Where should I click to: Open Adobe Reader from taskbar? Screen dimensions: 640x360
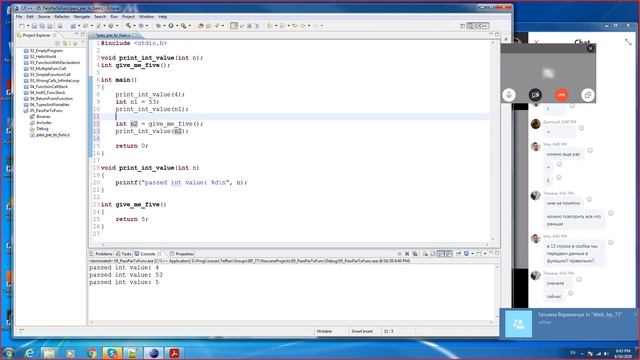click(174, 353)
